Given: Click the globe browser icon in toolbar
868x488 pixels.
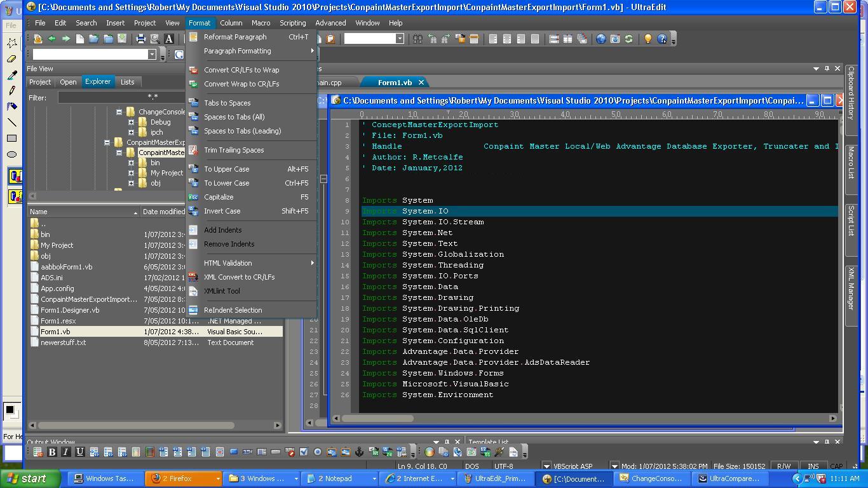Looking at the screenshot, I should click(x=600, y=39).
